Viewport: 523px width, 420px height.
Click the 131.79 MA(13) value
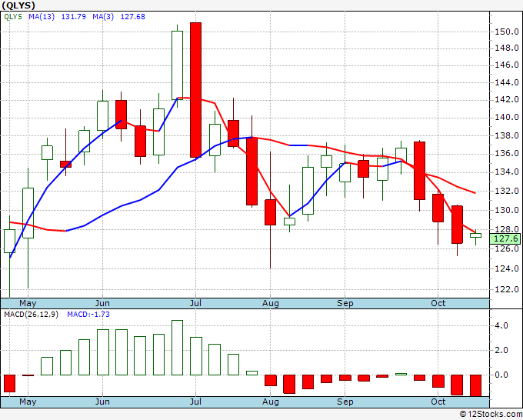point(74,17)
